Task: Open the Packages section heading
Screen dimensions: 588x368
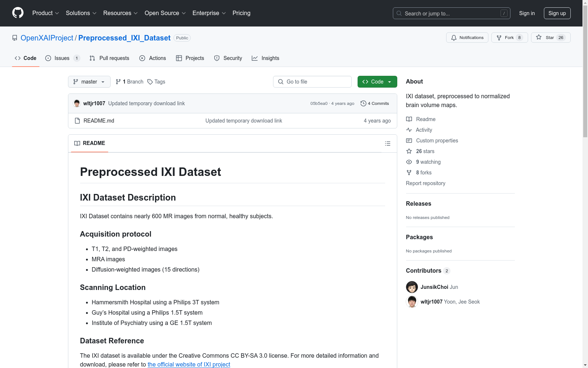Action: 419,237
